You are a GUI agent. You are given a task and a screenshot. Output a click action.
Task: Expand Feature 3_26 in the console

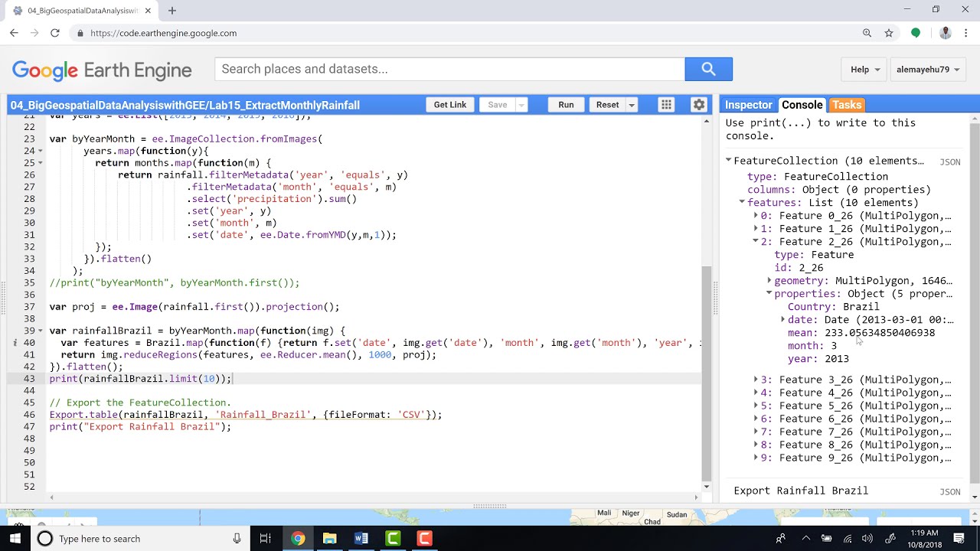(x=756, y=380)
